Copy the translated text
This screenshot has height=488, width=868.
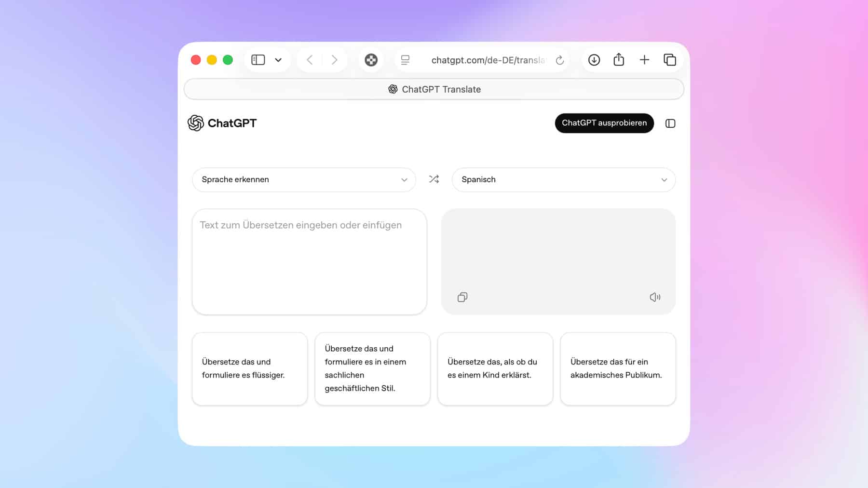pyautogui.click(x=462, y=297)
